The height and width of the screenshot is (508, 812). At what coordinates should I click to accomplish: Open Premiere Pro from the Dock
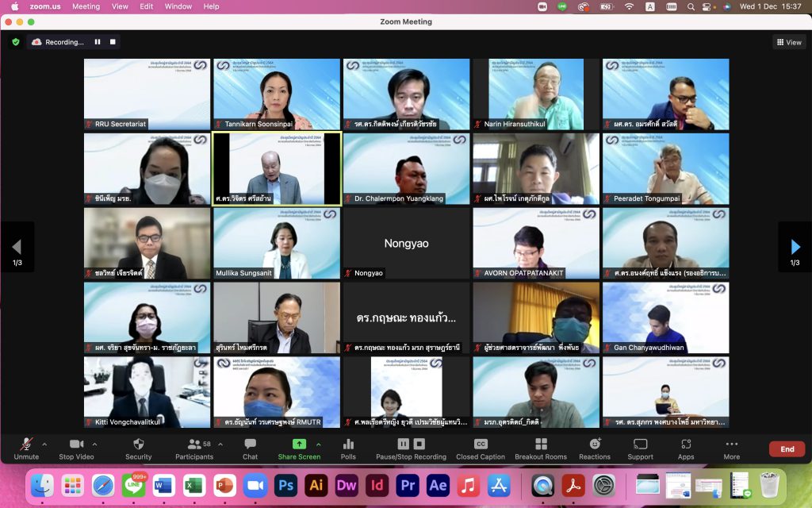[x=408, y=486]
